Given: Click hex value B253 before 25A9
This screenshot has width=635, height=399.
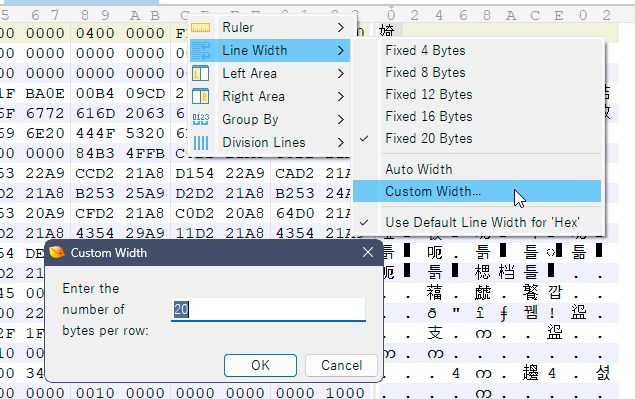Looking at the screenshot, I should pos(95,193).
